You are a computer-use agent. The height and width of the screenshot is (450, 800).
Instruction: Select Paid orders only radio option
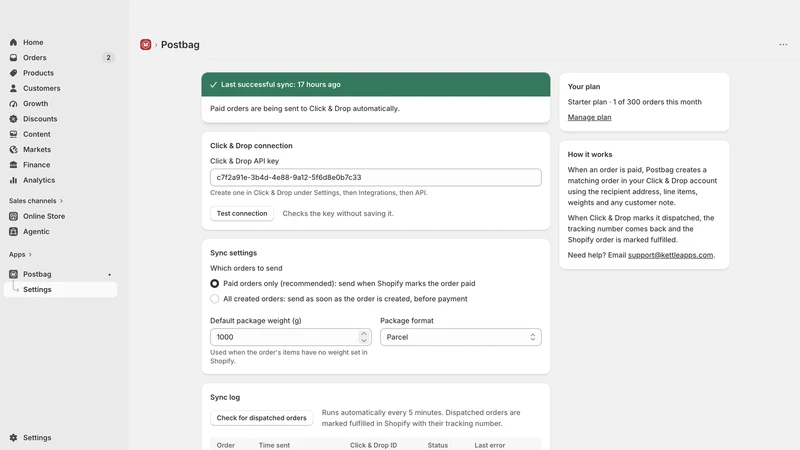click(x=214, y=283)
